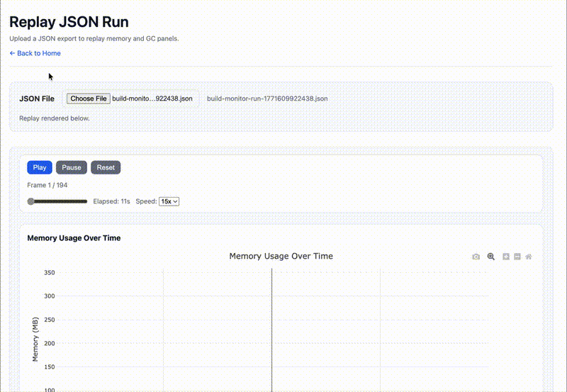This screenshot has width=567, height=392.
Task: Click the Elapsed: 11s label
Action: pyautogui.click(x=111, y=201)
